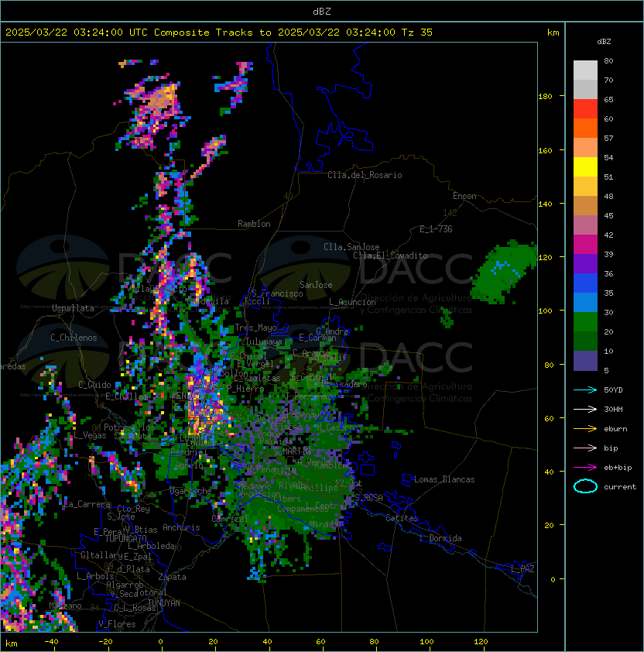Click the 'TUNUYAN' map label
Viewport: 644px width, 652px height.
(164, 603)
